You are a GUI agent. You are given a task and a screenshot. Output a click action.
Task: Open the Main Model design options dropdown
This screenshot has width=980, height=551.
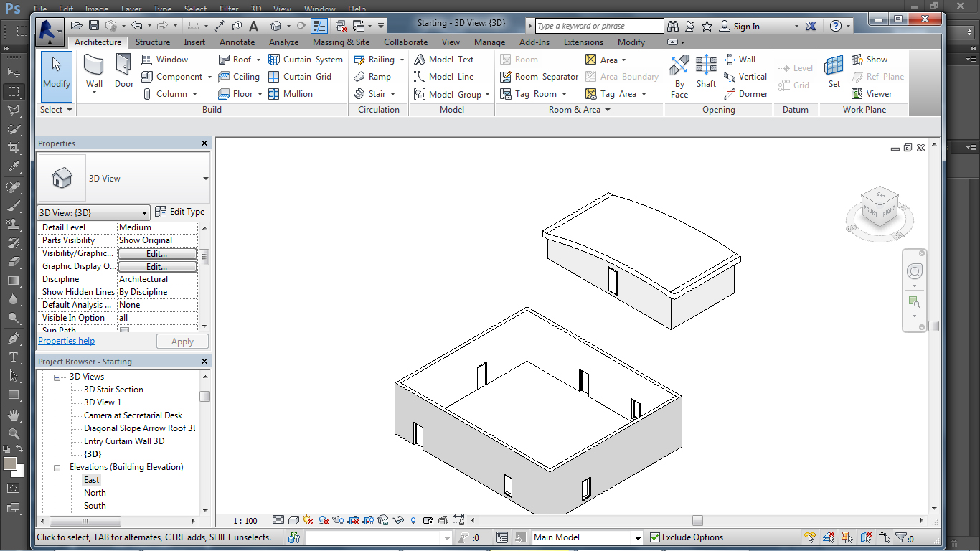[x=637, y=537]
